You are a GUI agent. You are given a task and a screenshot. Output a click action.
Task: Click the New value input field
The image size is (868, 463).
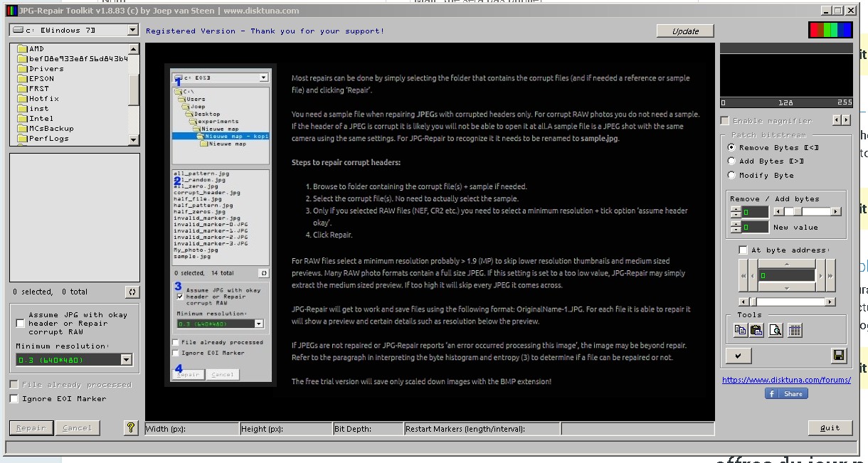point(755,227)
